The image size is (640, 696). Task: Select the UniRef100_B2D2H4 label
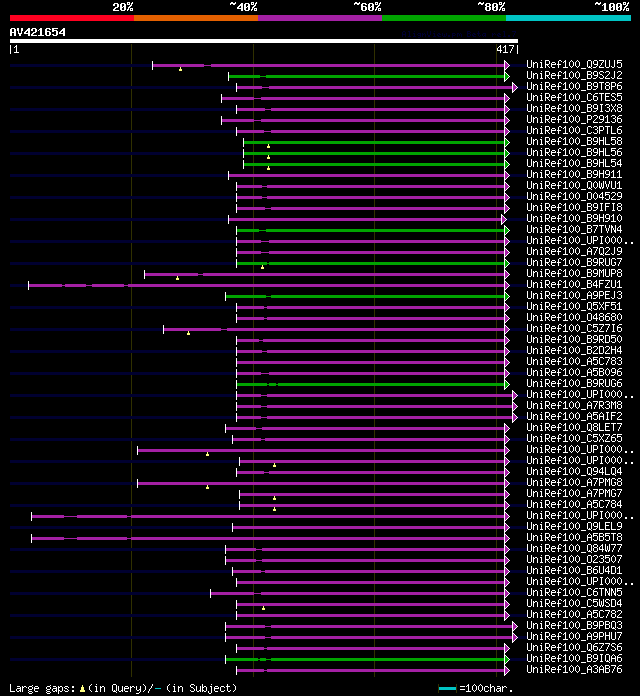(574, 350)
